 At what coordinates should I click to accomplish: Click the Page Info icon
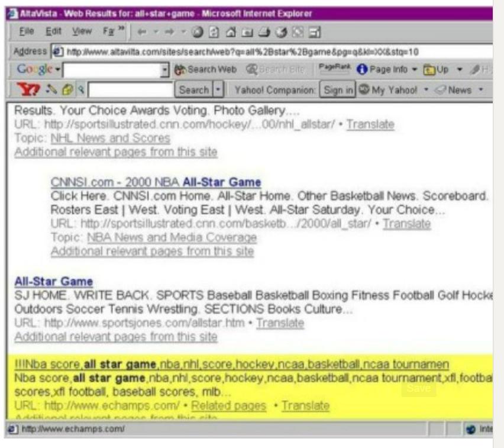(x=362, y=69)
